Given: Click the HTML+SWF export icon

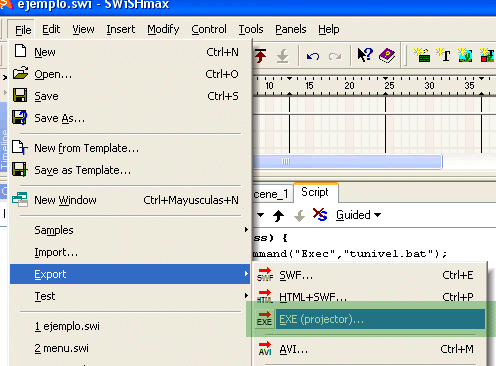Looking at the screenshot, I should click(265, 297).
